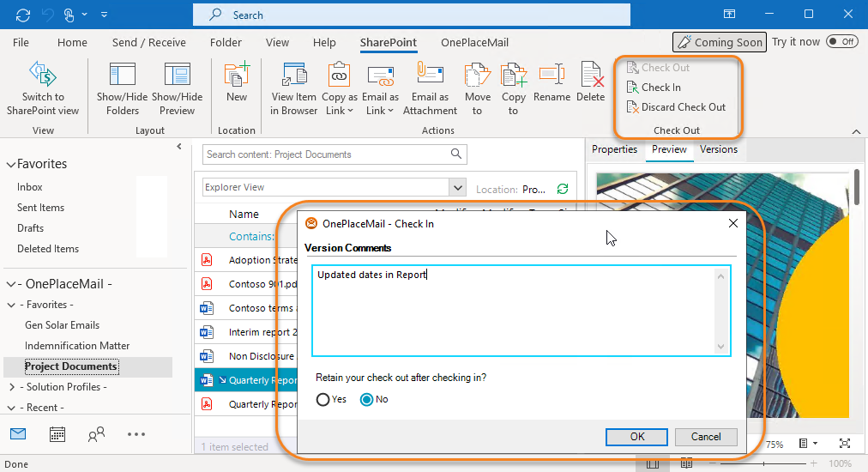Open more navigation options ellipsis
This screenshot has width=868, height=472.
pyautogui.click(x=136, y=433)
